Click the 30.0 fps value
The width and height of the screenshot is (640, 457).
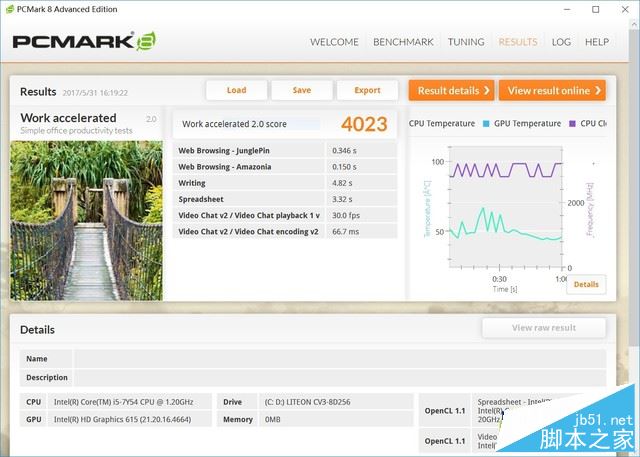click(346, 215)
